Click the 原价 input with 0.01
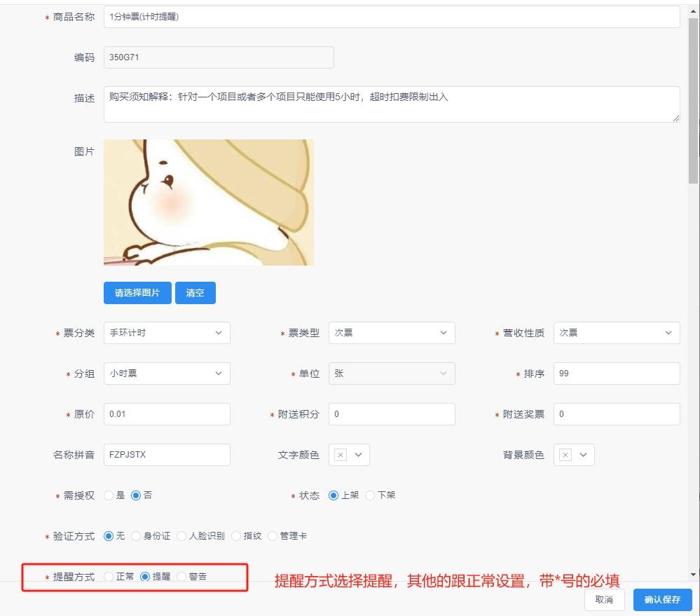Image resolution: width=700 pixels, height=616 pixels. pyautogui.click(x=167, y=414)
